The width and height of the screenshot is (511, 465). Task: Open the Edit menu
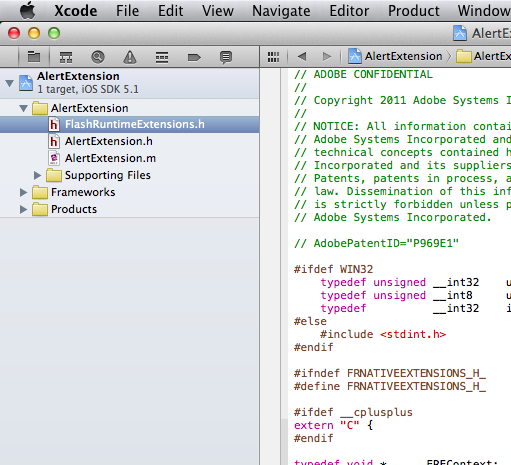tap(170, 11)
